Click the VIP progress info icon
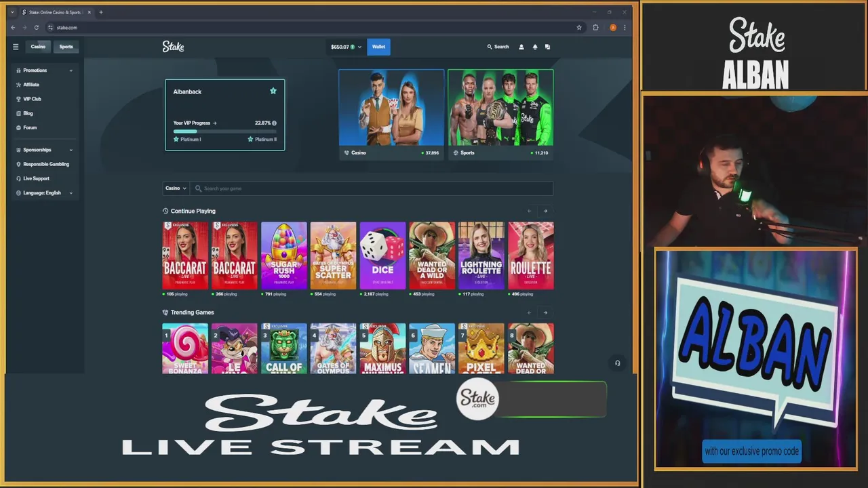 click(x=274, y=123)
